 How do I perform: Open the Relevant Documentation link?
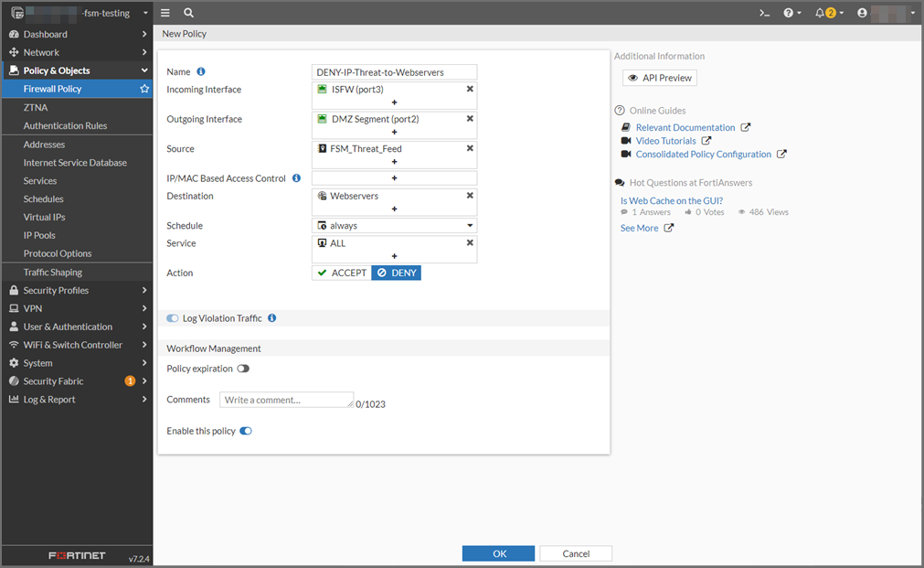(686, 127)
